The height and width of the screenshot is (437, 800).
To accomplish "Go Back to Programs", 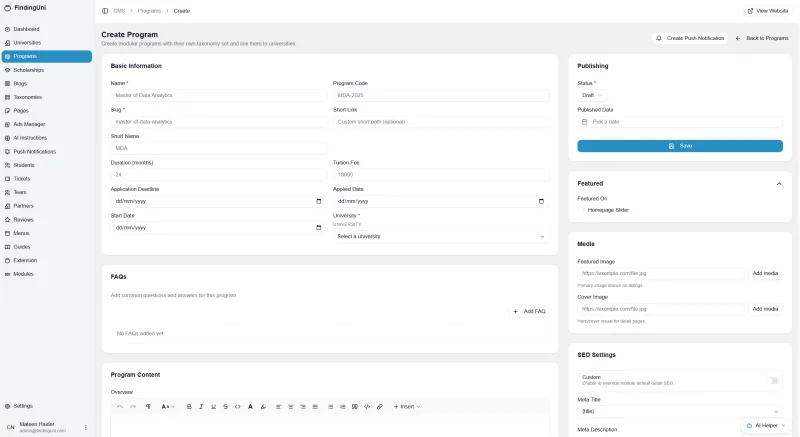I will click(762, 38).
